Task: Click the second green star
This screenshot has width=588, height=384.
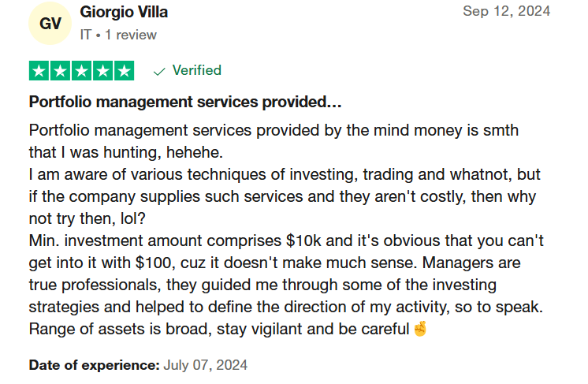Action: pyautogui.click(x=61, y=71)
